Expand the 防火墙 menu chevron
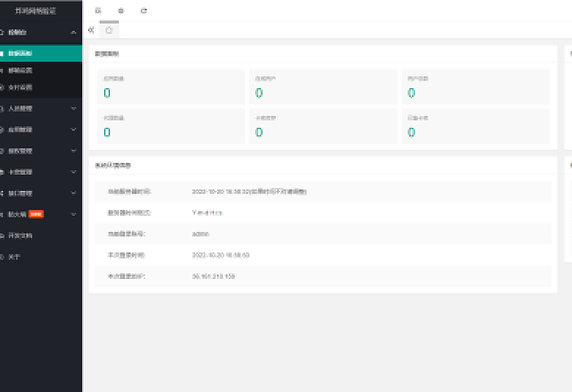 (73, 215)
